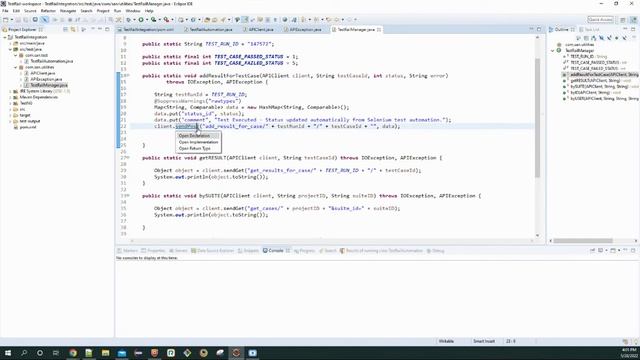The image size is (640, 360).
Task: Click the green Run toolbar icon
Action: click(x=141, y=20)
